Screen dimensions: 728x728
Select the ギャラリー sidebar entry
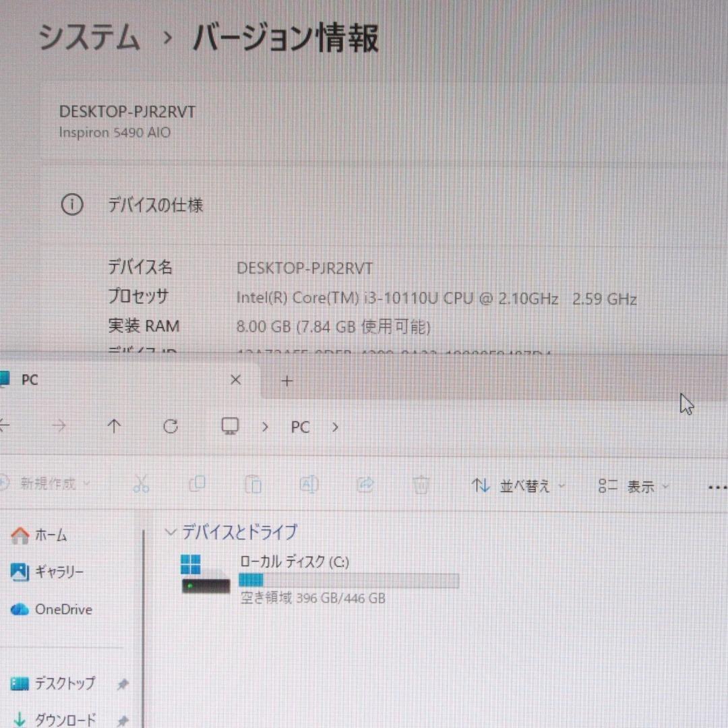click(x=59, y=572)
